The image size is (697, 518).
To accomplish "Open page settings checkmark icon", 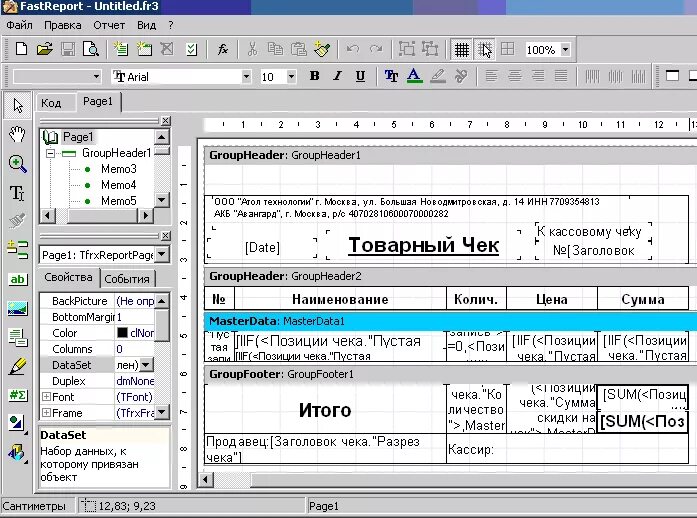I will click(192, 49).
